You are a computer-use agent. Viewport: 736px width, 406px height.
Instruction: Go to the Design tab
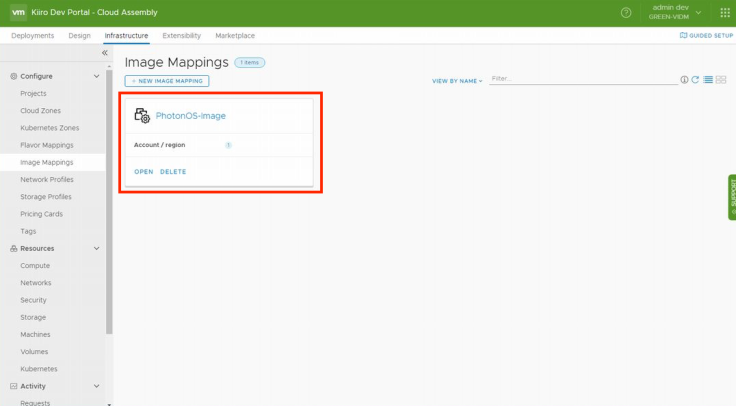click(x=79, y=36)
